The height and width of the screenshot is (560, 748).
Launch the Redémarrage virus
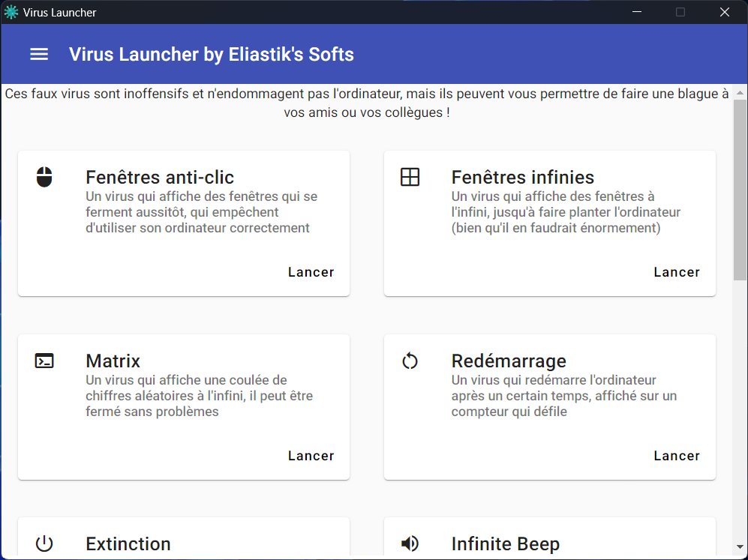(x=677, y=456)
